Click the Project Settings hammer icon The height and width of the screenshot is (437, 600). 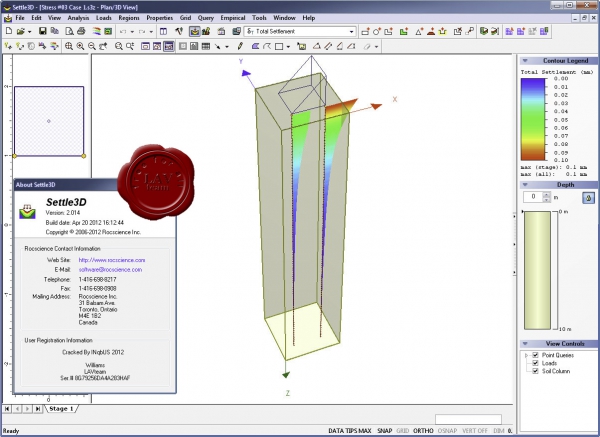tap(179, 31)
